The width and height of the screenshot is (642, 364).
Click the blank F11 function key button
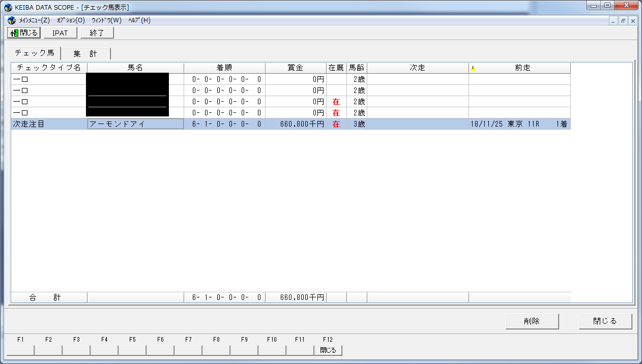(x=300, y=350)
